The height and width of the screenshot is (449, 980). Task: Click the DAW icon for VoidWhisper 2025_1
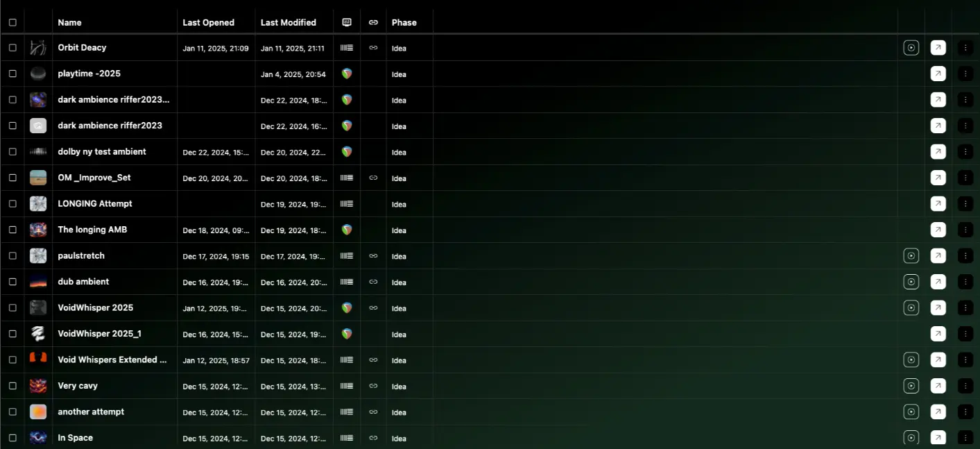(347, 334)
